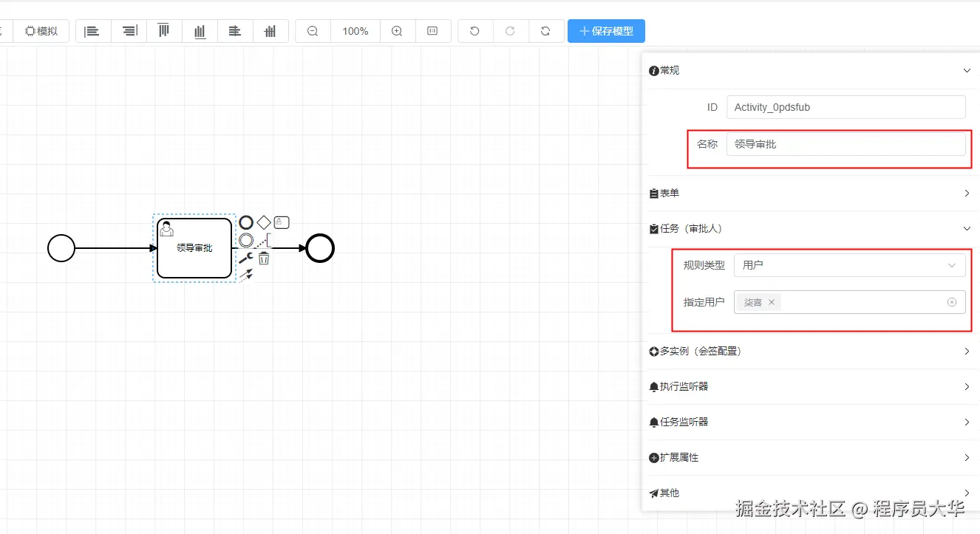
Task: Open the wrench icon to change element type
Action: click(247, 257)
